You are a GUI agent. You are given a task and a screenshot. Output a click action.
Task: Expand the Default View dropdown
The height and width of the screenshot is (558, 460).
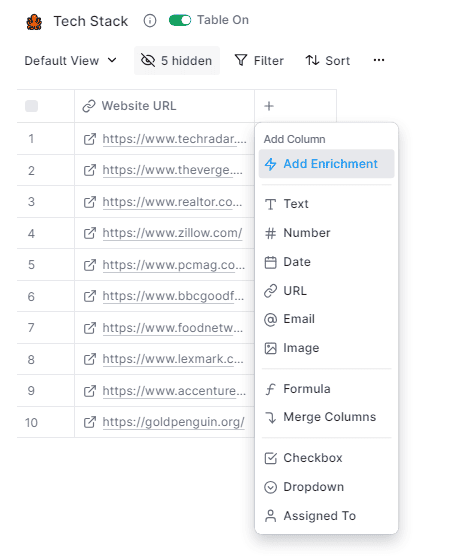[70, 60]
